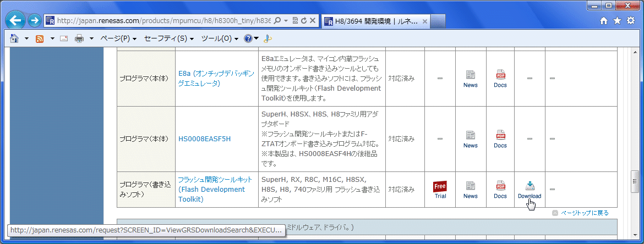This screenshot has height=244, width=644.
Task: Open the ツール(O) menu
Action: [220, 38]
